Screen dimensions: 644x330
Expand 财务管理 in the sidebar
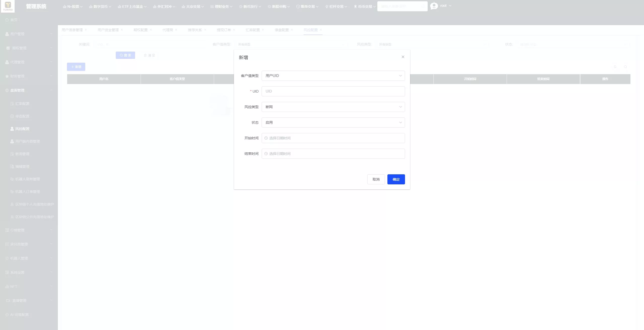point(29,76)
